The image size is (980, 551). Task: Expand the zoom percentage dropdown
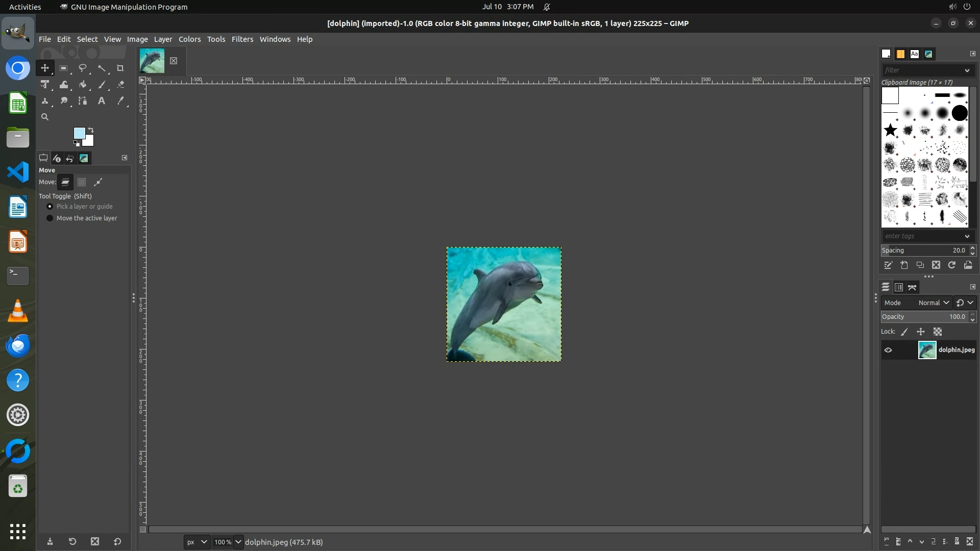click(238, 542)
